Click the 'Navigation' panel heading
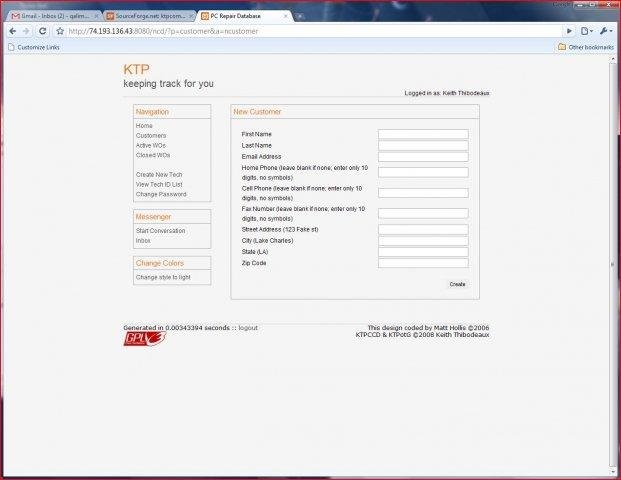Screen dimensions: 621x480 click(152, 112)
